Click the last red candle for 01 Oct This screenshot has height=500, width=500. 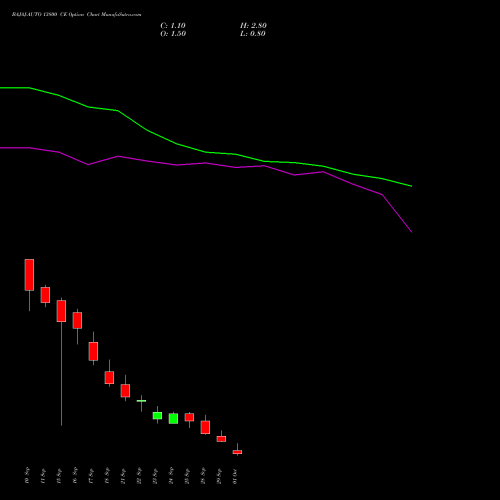(237, 452)
